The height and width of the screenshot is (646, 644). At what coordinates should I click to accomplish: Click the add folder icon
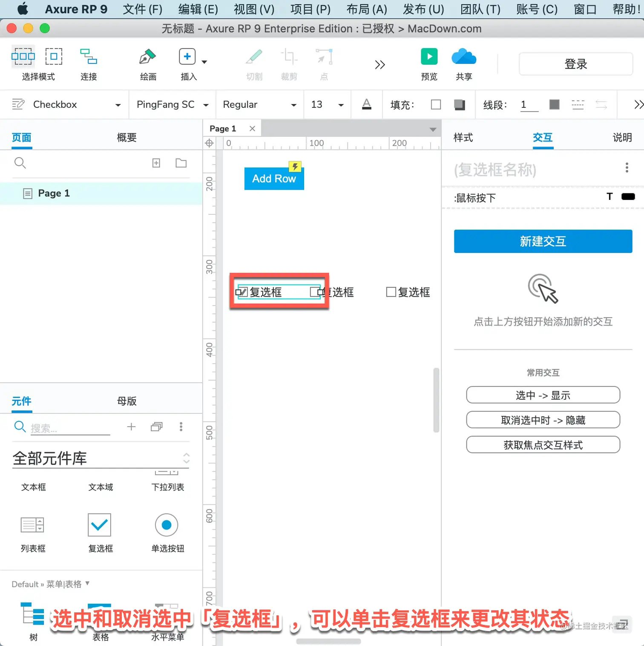pos(181,163)
